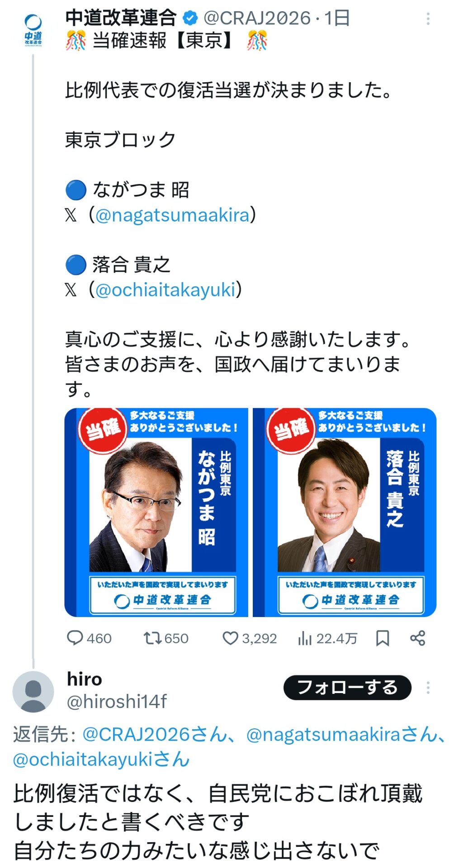449x868 pixels.
Task: Open the 落合貴之 当確 image
Action: pos(345,512)
